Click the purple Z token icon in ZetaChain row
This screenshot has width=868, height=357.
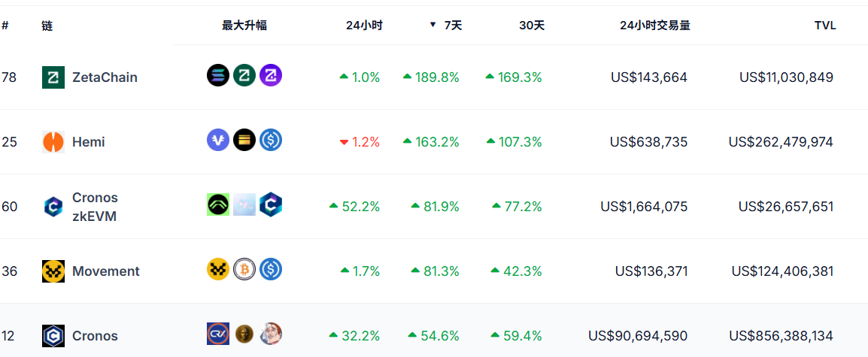pos(271,75)
